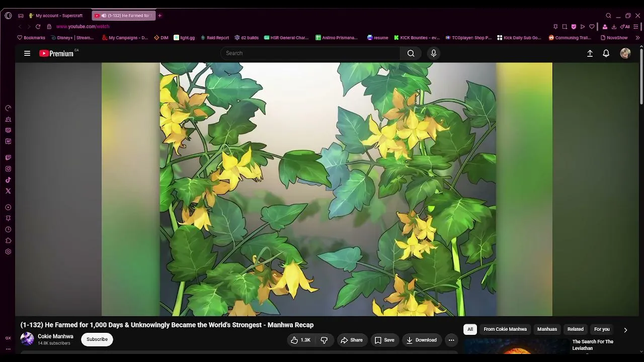Image resolution: width=644 pixels, height=362 pixels.
Task: Click the YouTube search magnifier button
Action: pos(411,53)
